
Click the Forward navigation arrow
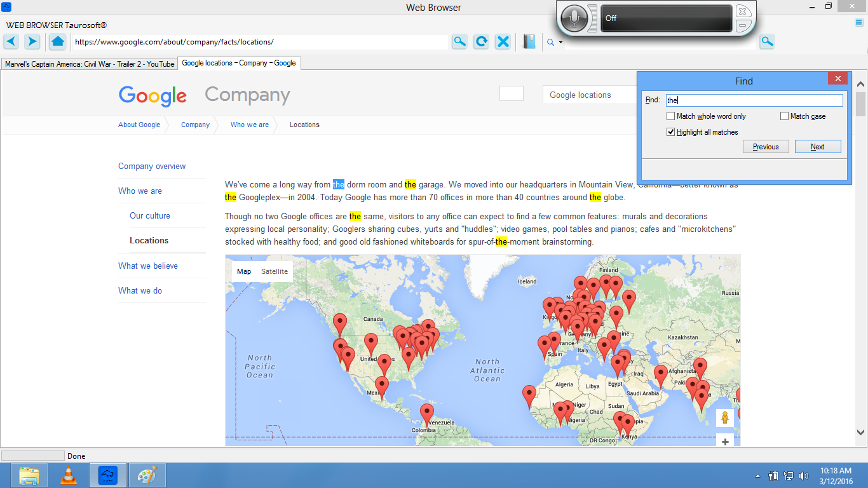point(32,42)
